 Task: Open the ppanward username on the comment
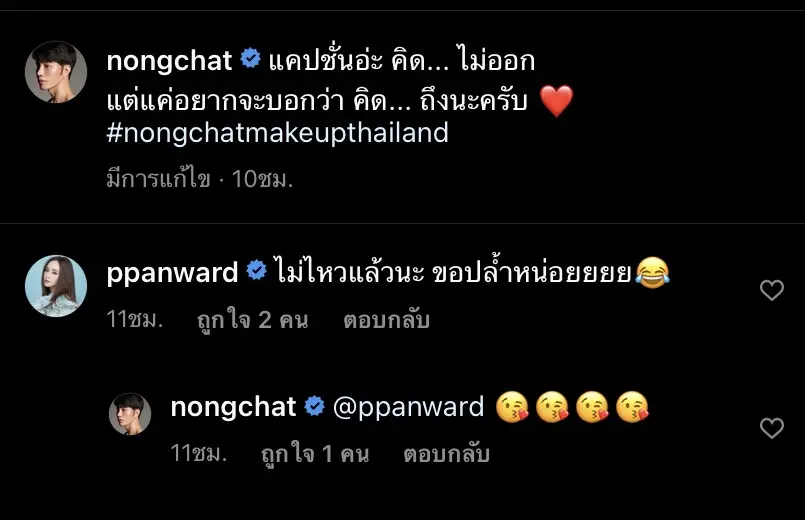click(x=172, y=274)
